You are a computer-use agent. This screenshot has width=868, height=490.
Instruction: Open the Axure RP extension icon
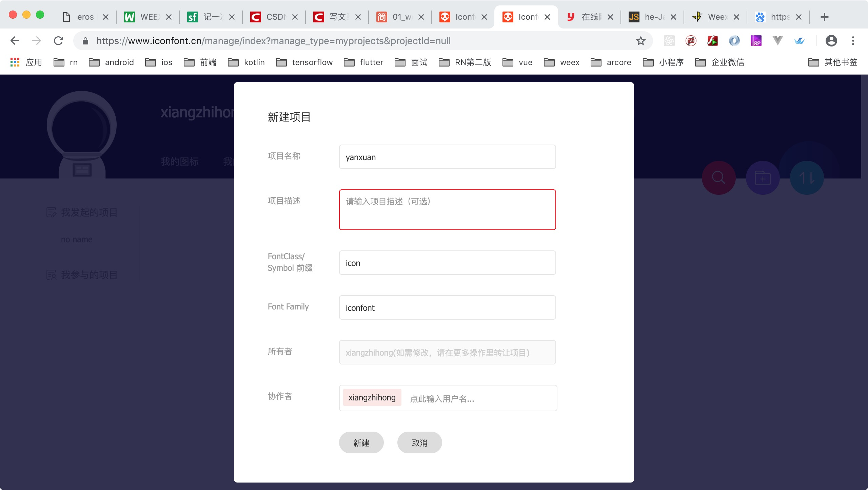click(756, 41)
